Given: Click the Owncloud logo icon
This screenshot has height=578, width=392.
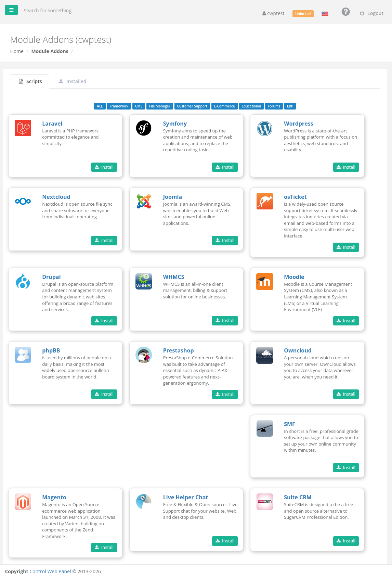Looking at the screenshot, I should tap(265, 355).
